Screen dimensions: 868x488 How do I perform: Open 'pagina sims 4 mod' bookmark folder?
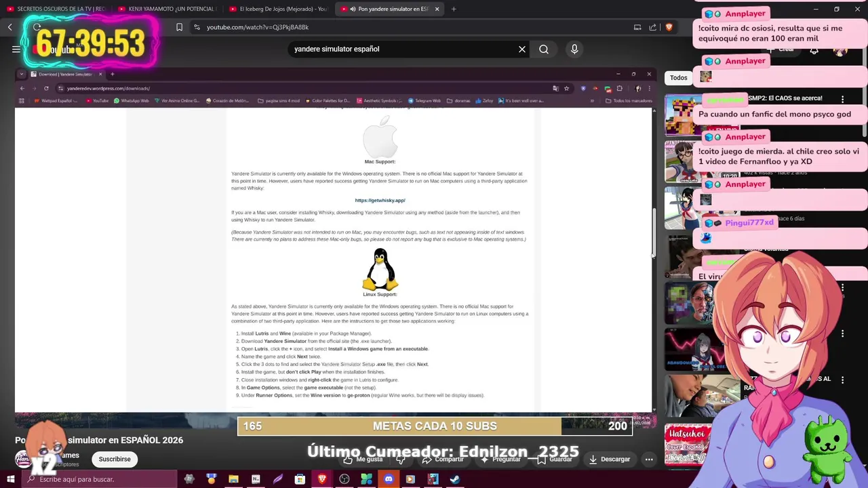click(x=279, y=100)
